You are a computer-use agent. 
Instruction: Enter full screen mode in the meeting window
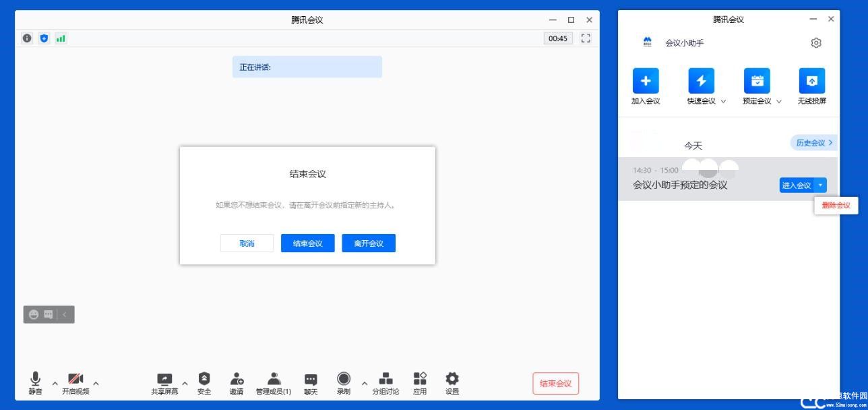pyautogui.click(x=586, y=38)
